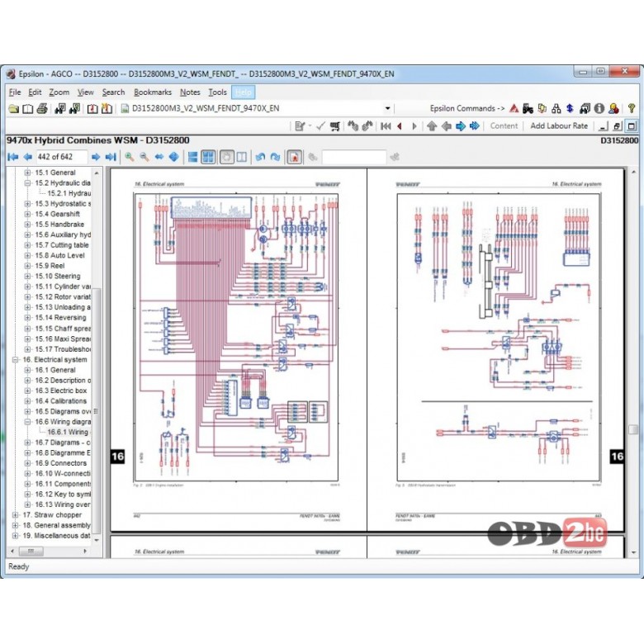Viewport: 644px width, 644px height.
Task: Click the tree panel vertical scrollbar thumb
Action: [x=96, y=410]
